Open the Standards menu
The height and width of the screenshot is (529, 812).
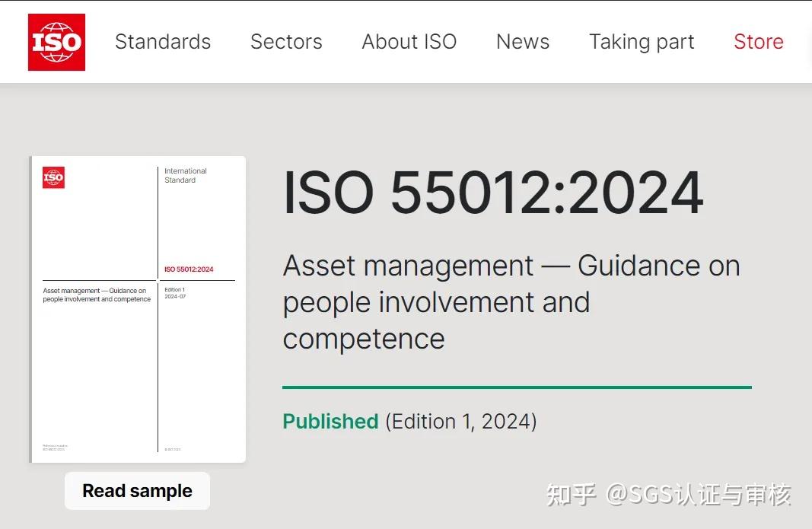[162, 42]
